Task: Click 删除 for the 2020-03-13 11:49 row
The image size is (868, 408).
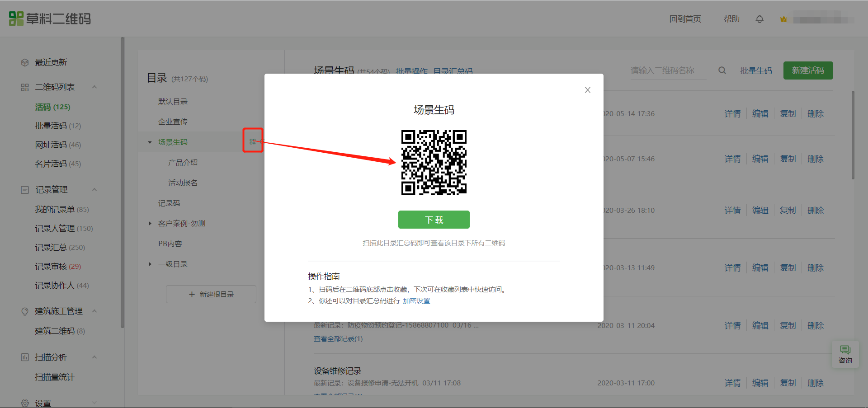Action: [815, 268]
